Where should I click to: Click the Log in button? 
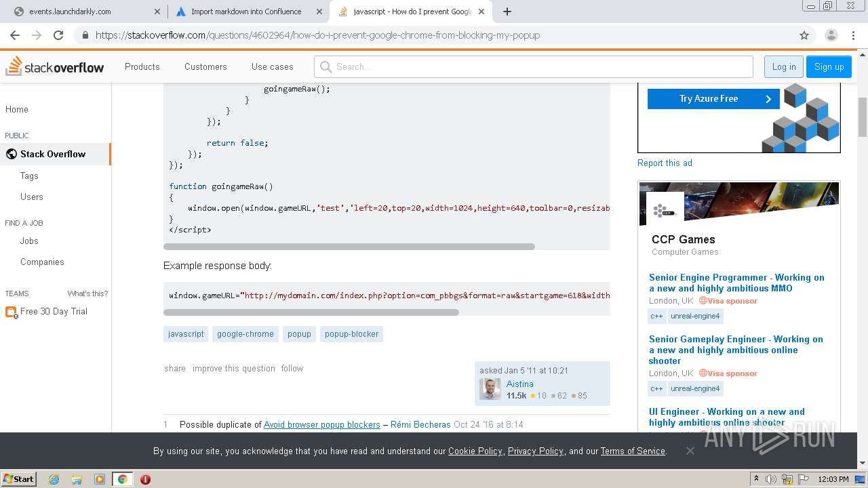784,66
